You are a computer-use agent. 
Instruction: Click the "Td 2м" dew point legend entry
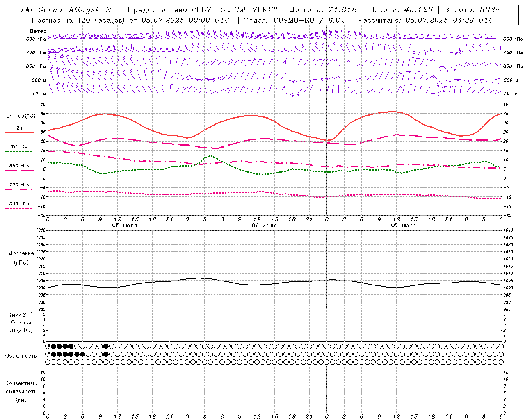[x=19, y=147]
